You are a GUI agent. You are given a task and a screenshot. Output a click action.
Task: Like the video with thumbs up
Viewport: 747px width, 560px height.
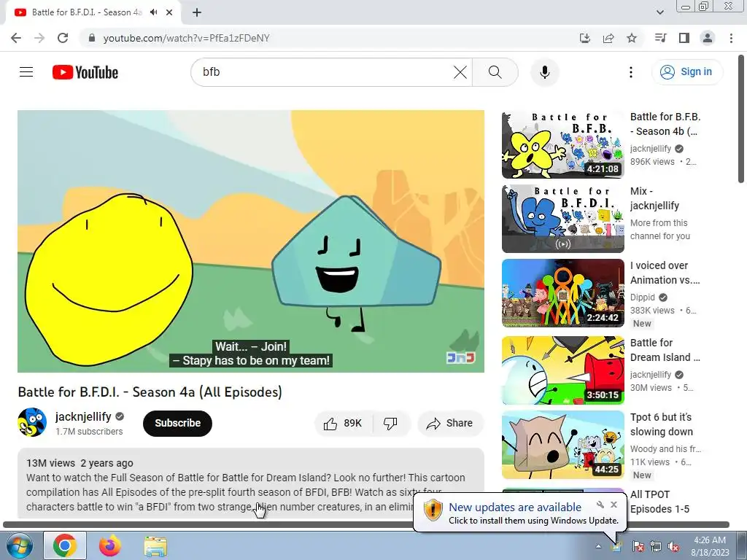click(x=343, y=424)
